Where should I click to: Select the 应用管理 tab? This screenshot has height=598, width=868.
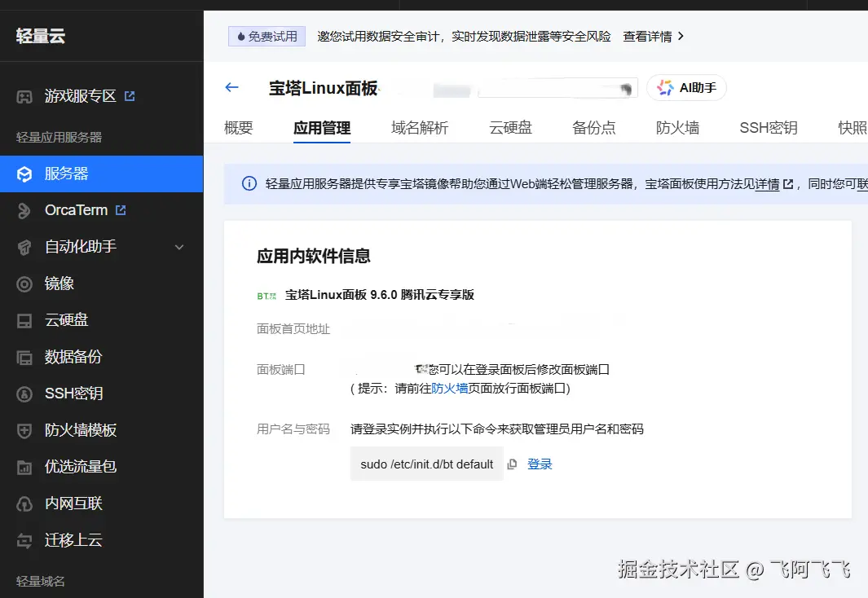tap(322, 128)
